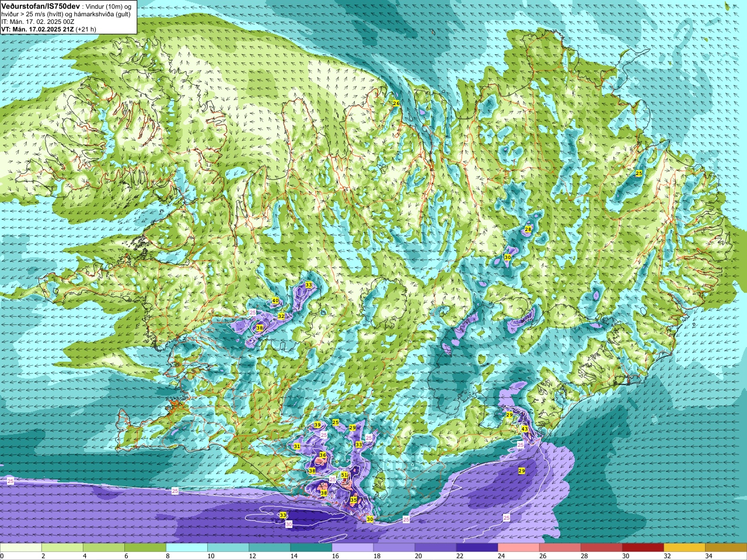The width and height of the screenshot is (747, 560).
Task: Select the violet 20–22 legend swatch
Action: coord(435,548)
